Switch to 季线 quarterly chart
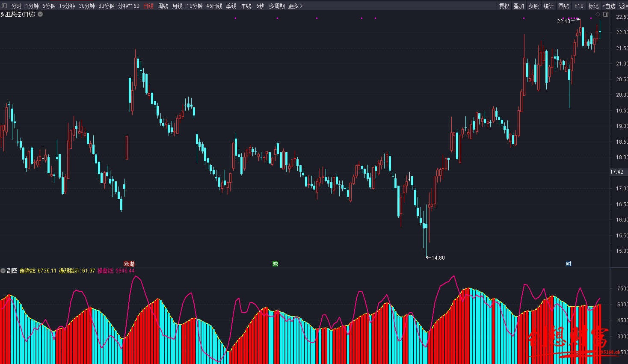 (231, 6)
